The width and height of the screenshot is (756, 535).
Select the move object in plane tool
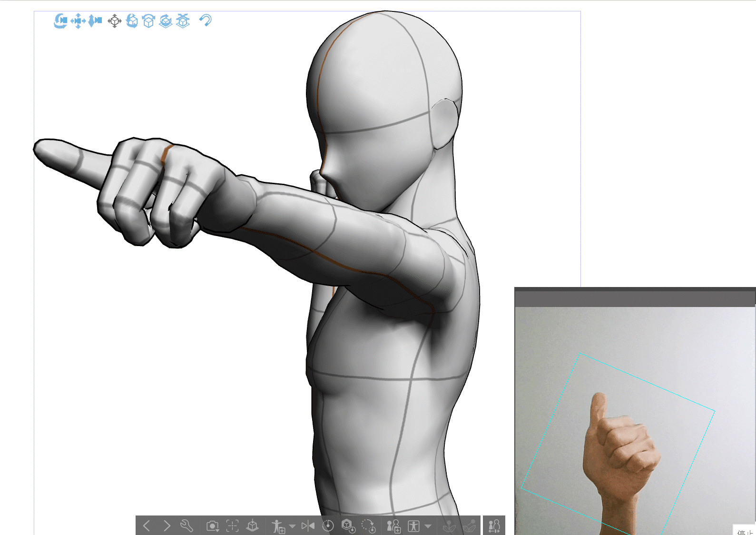click(115, 21)
